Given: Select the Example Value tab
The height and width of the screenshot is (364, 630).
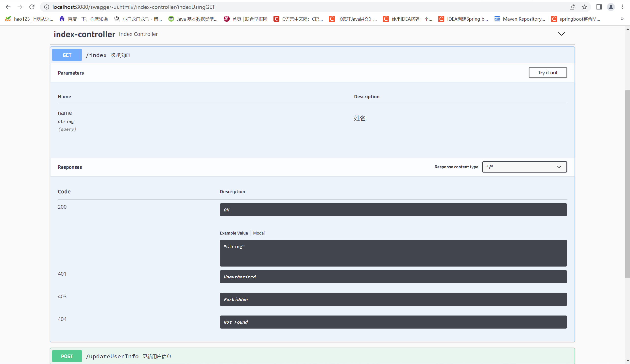Looking at the screenshot, I should click(234, 233).
